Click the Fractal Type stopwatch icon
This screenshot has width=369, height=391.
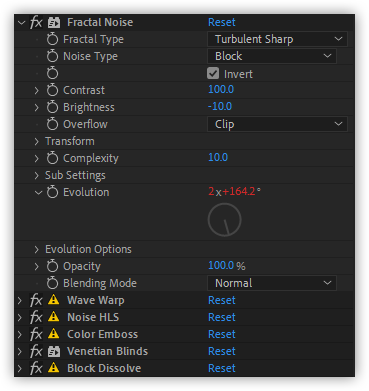52,39
